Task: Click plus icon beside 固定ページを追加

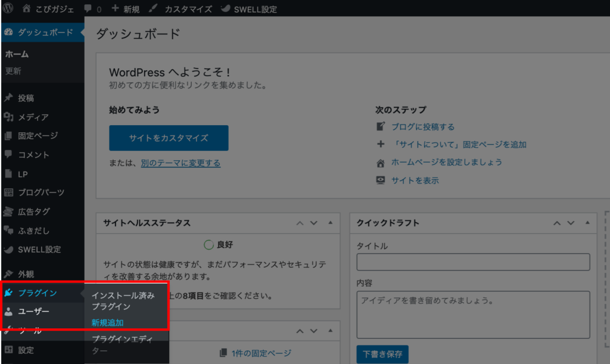Action: point(381,144)
